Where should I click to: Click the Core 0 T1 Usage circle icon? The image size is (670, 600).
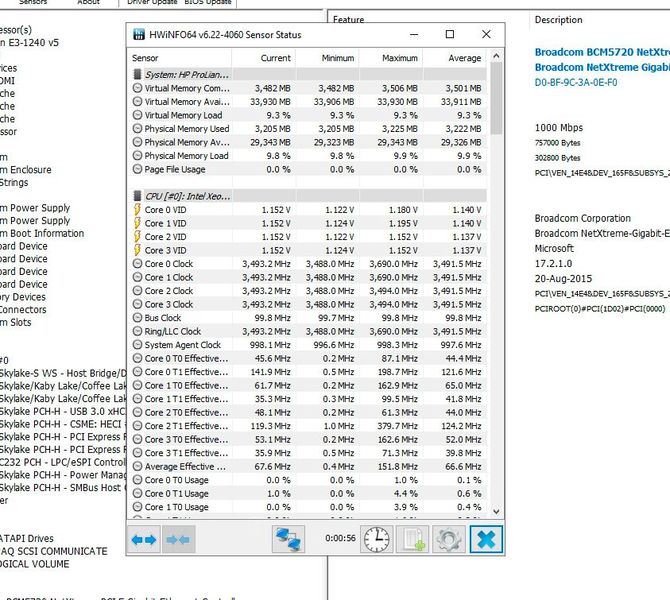click(137, 493)
